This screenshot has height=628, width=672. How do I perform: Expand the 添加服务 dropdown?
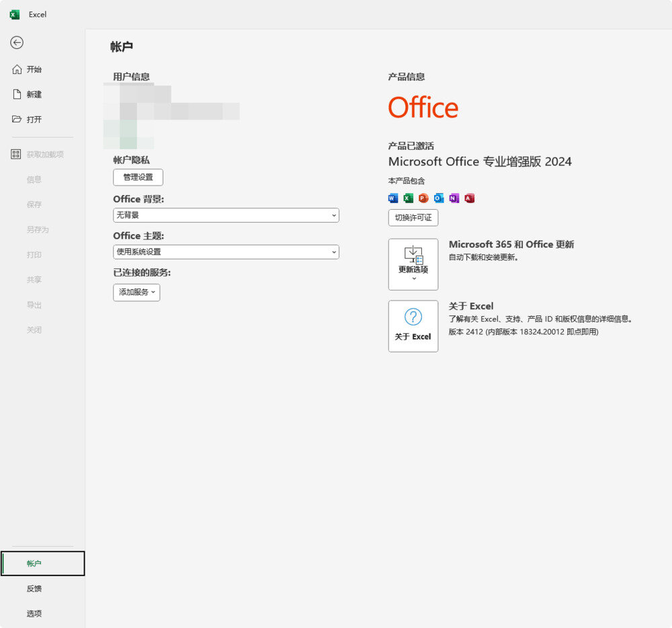[136, 292]
